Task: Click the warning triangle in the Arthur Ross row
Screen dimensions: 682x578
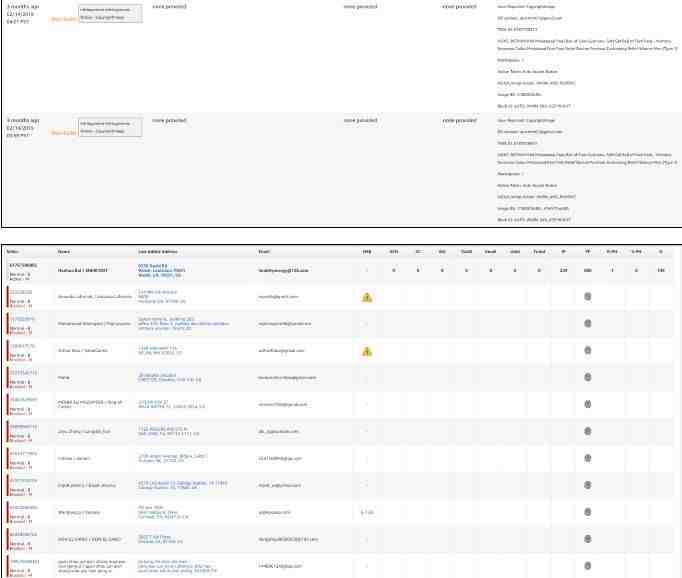Action: coord(367,351)
